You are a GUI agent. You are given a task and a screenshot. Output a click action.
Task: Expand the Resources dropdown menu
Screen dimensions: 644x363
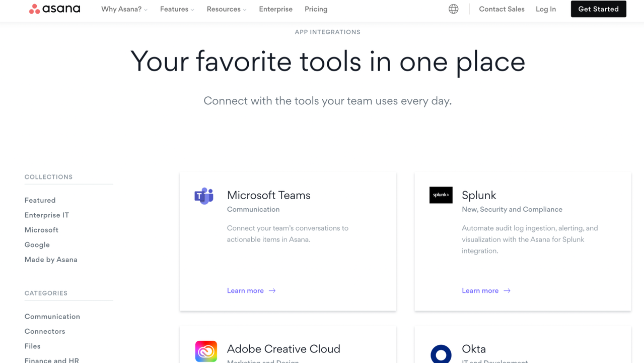226,9
